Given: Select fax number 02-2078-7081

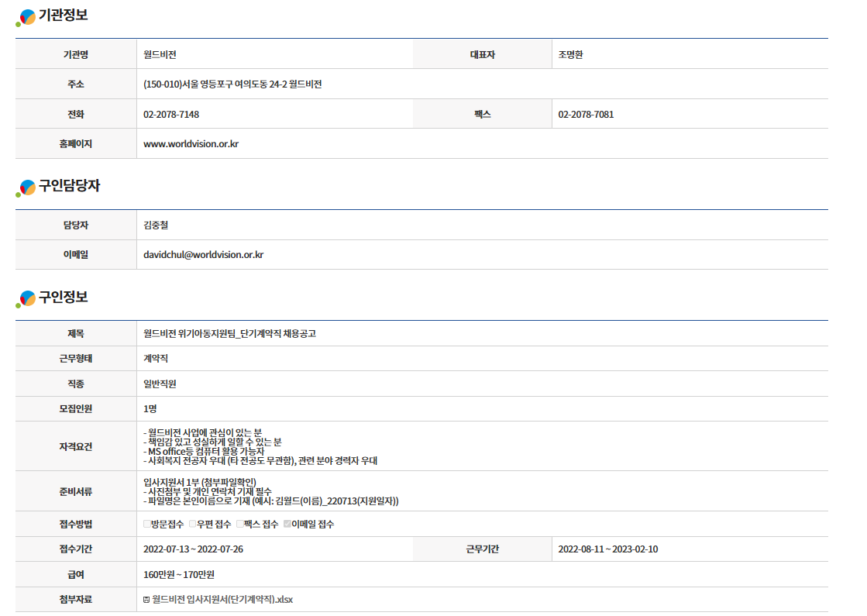Looking at the screenshot, I should [586, 115].
